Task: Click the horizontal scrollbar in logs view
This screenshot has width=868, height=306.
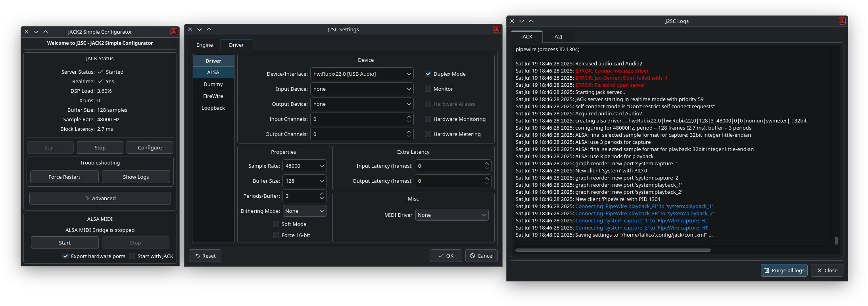Action: [x=613, y=250]
